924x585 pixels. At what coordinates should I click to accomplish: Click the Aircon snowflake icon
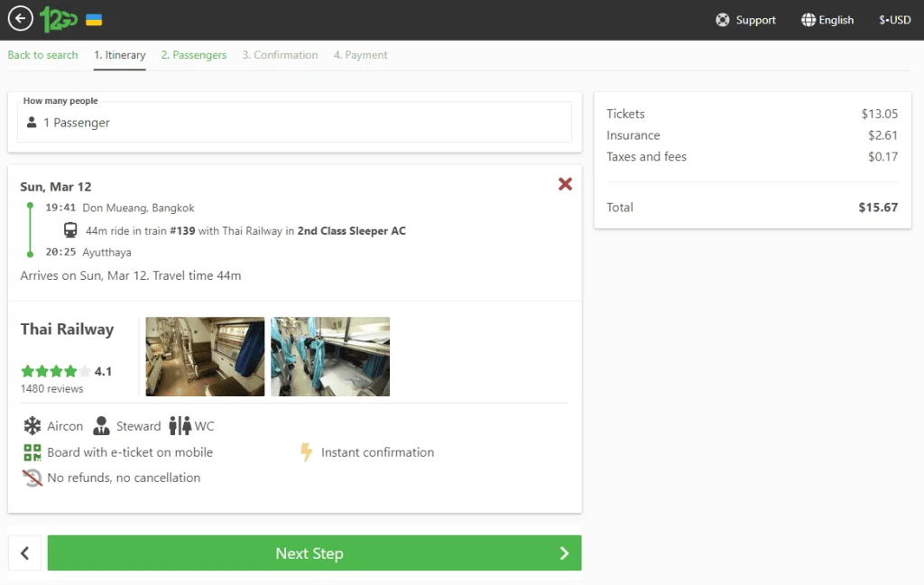click(x=32, y=426)
